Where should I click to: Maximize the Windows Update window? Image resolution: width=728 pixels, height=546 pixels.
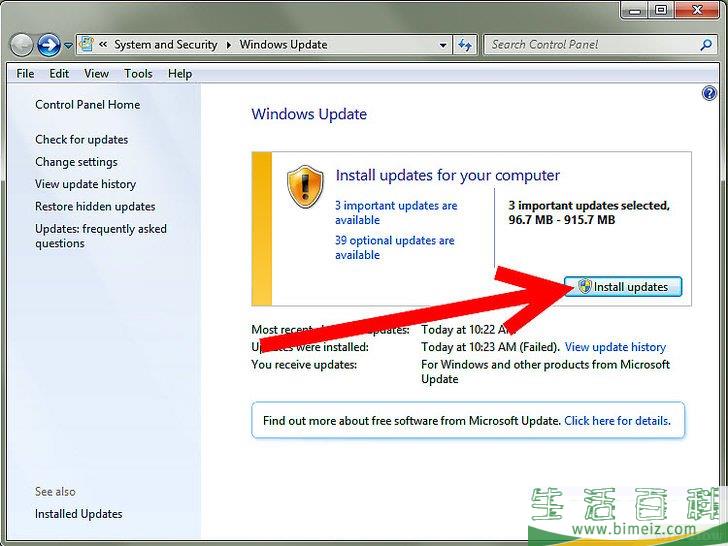tap(662, 10)
